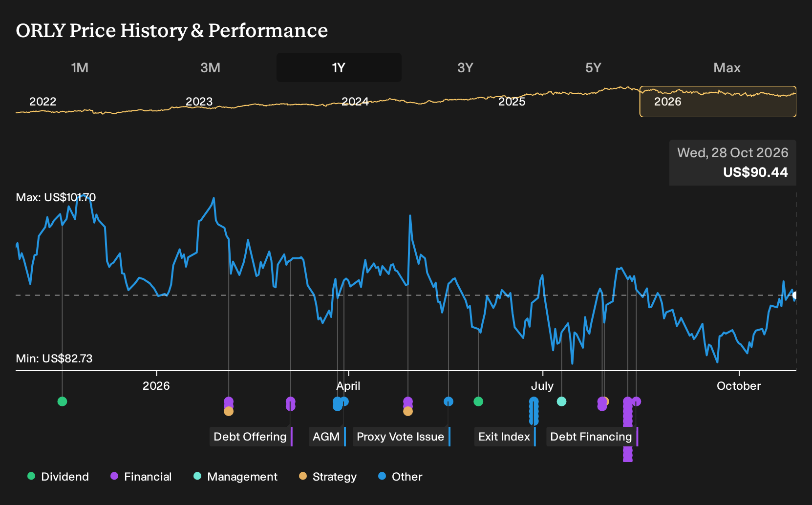Click the US$90.44 price in the tooltip
Viewport: 812px width, 505px height.
[755, 172]
